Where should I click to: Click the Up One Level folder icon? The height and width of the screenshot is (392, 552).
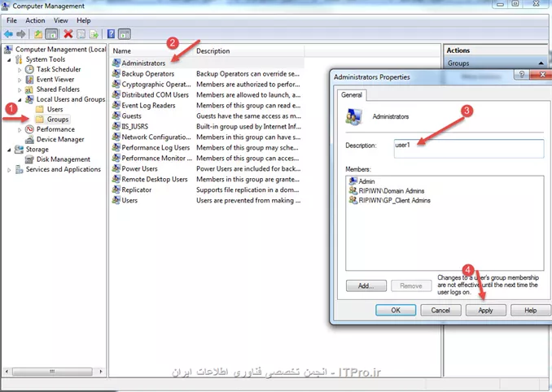click(x=38, y=34)
